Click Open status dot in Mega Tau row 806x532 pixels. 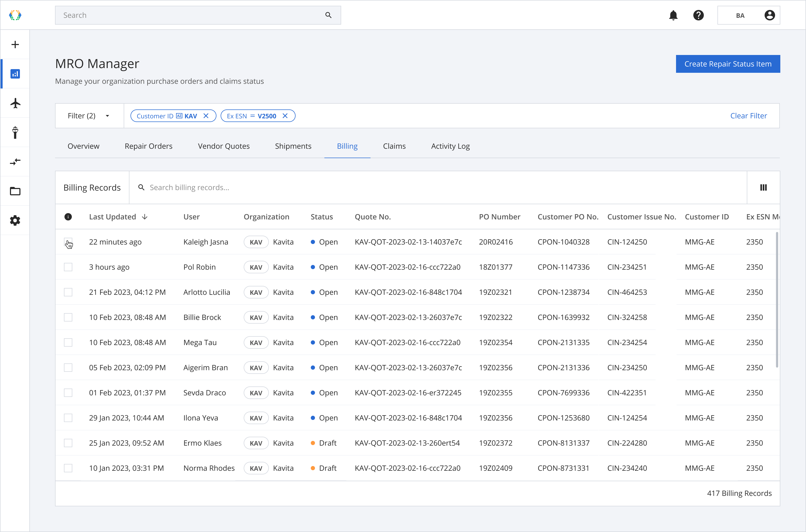pos(313,342)
